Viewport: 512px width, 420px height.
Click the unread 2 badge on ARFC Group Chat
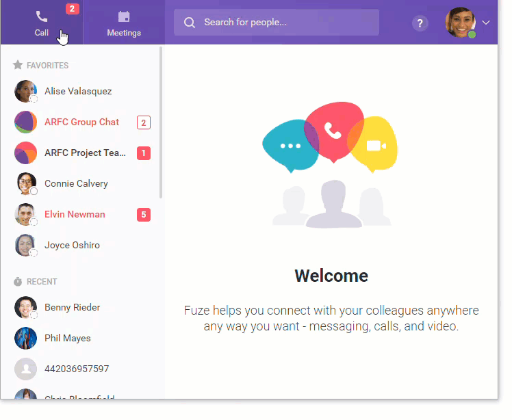point(144,122)
